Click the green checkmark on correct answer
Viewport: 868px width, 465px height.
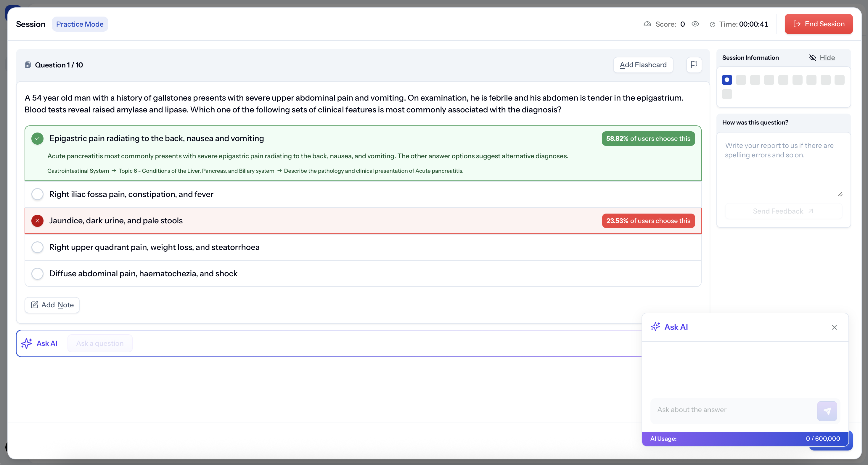point(37,138)
